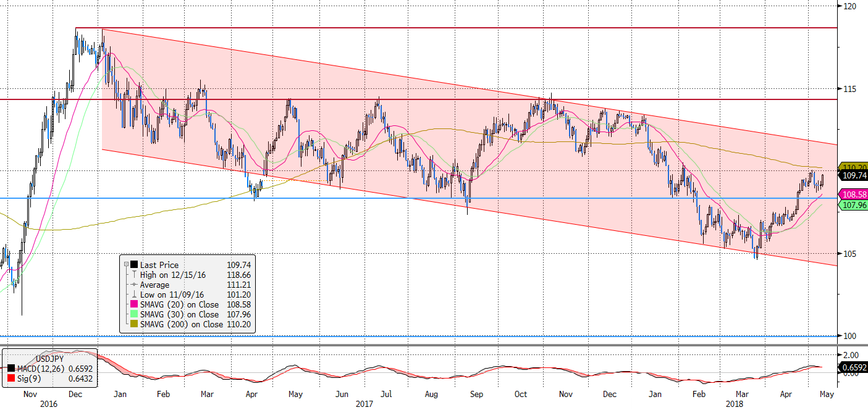Click the 101.20 low value in legend
Image resolution: width=868 pixels, height=410 pixels.
(238, 295)
